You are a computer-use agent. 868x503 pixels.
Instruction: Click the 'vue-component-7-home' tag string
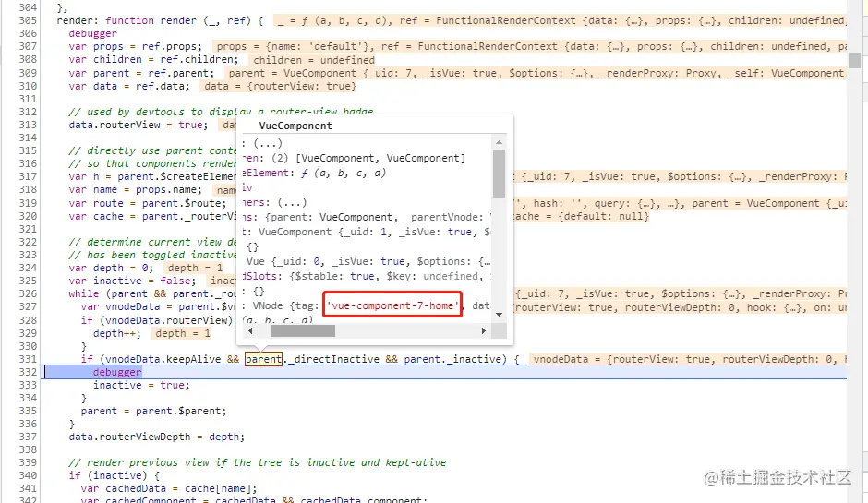[x=392, y=305]
